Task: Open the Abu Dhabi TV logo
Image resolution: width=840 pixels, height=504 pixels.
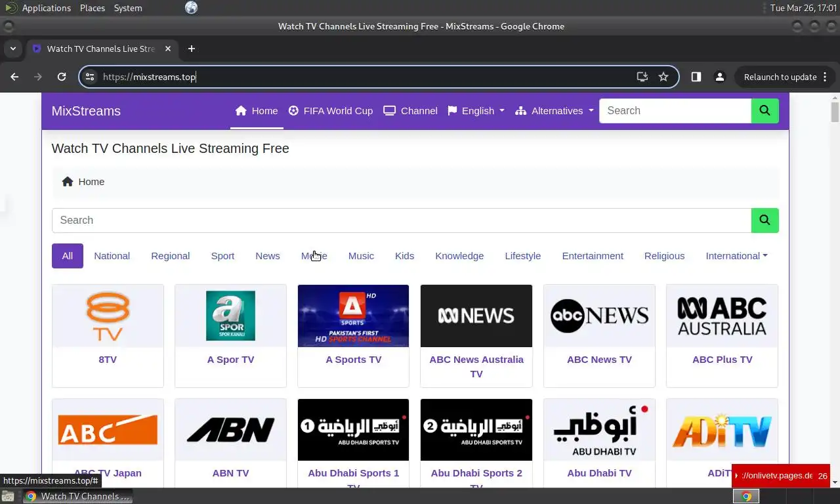Action: point(599,430)
